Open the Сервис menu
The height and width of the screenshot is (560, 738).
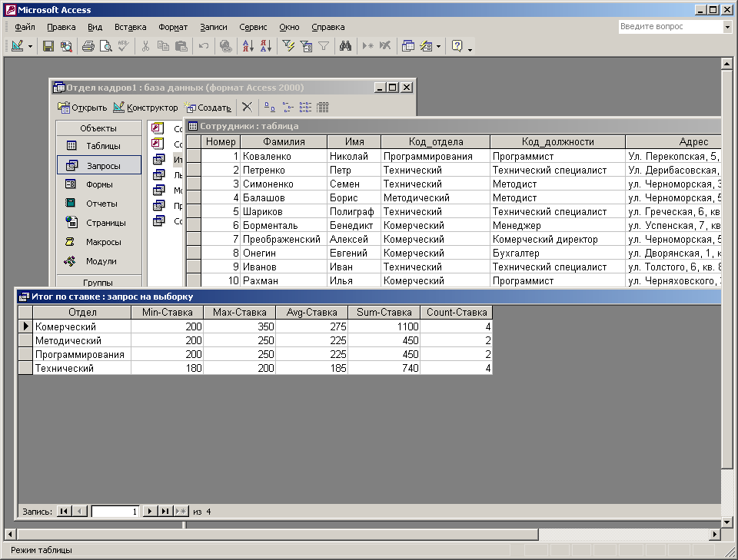point(253,28)
